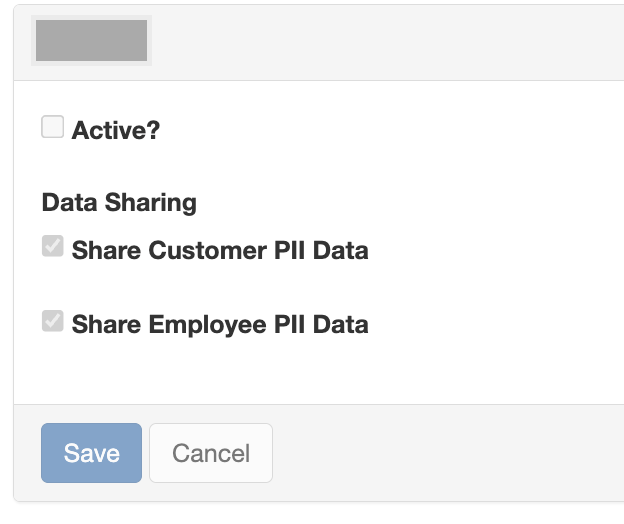Click the grayed checkmark beside Customer PII
Screen dimensions: 624x524
pos(53,246)
